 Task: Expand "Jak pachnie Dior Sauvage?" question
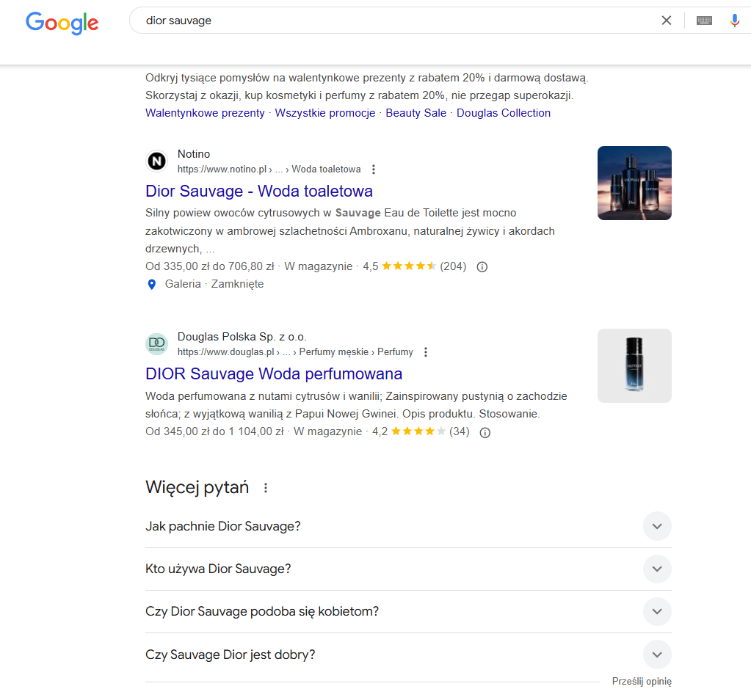pos(408,526)
